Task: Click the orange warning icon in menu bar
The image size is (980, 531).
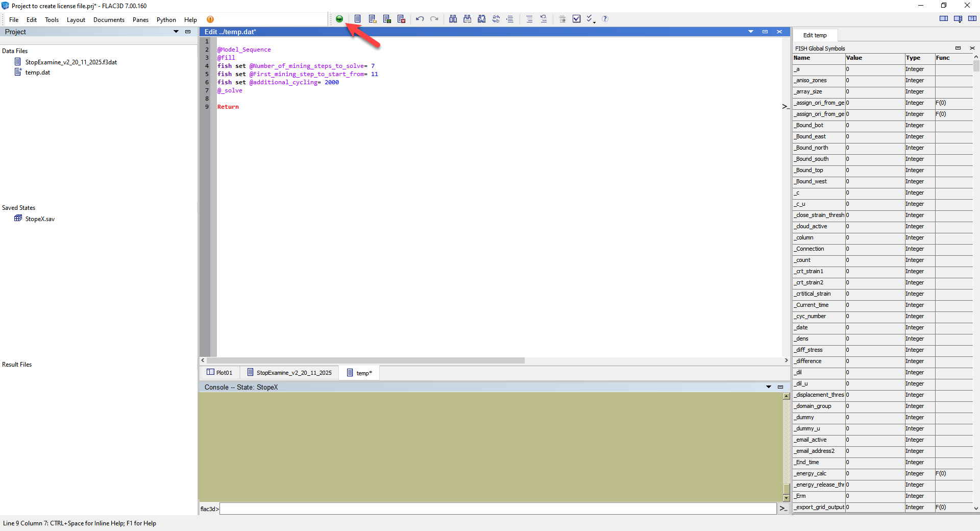Action: (x=210, y=19)
